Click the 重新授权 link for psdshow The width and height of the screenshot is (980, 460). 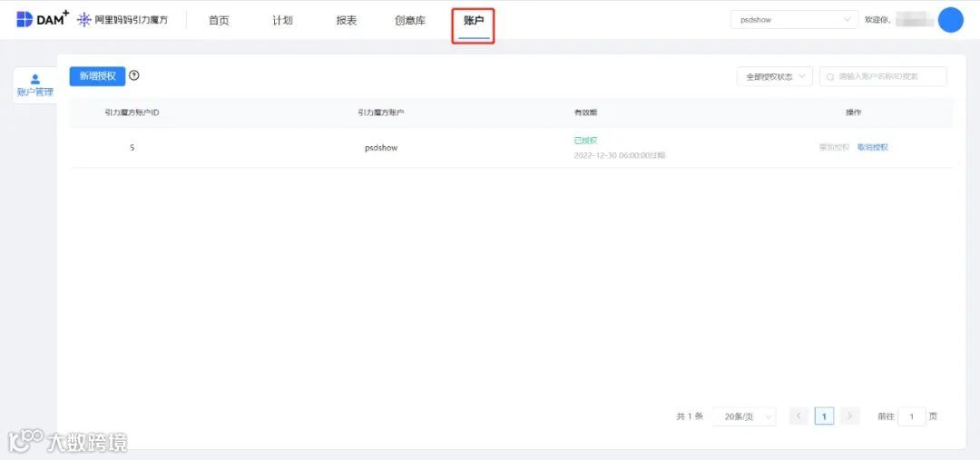click(x=835, y=148)
